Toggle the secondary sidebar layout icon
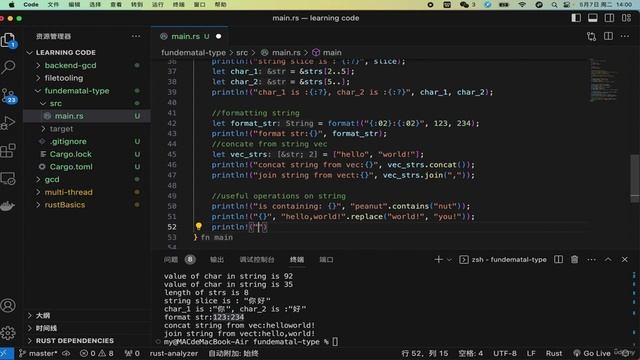 coord(609,18)
